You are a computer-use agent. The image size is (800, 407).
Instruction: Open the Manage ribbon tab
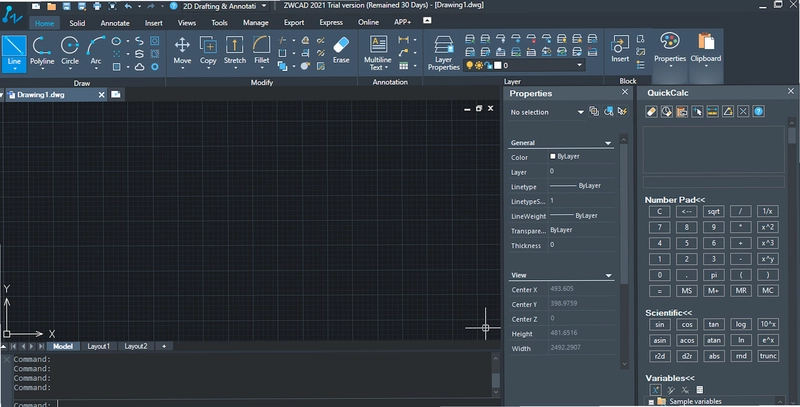(x=256, y=23)
